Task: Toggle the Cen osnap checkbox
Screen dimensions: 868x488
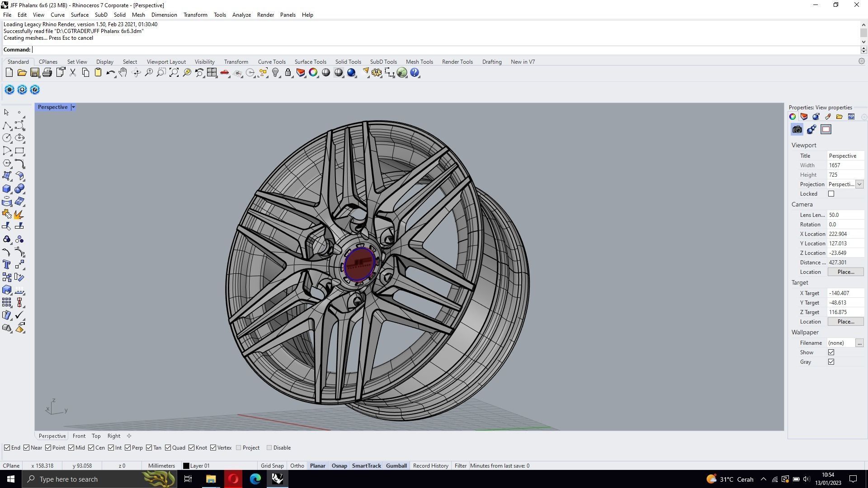Action: tap(91, 448)
